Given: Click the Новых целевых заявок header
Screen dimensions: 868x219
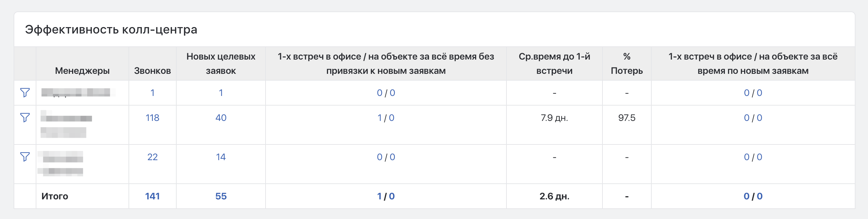Looking at the screenshot, I should click(221, 63).
